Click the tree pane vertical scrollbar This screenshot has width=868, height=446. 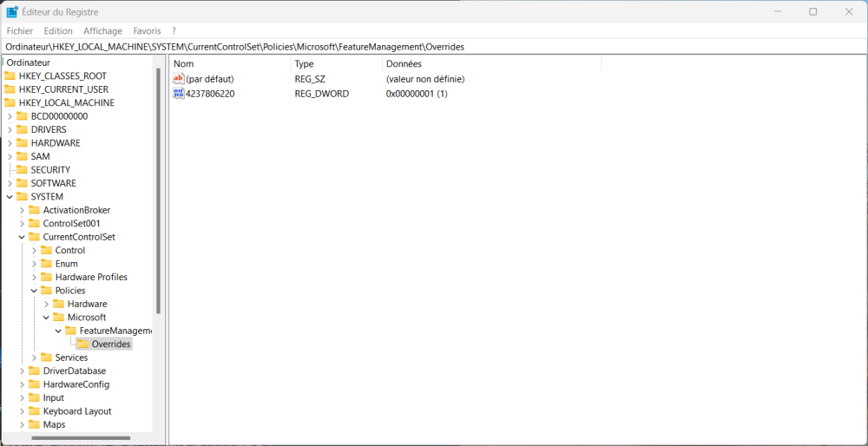click(x=159, y=192)
